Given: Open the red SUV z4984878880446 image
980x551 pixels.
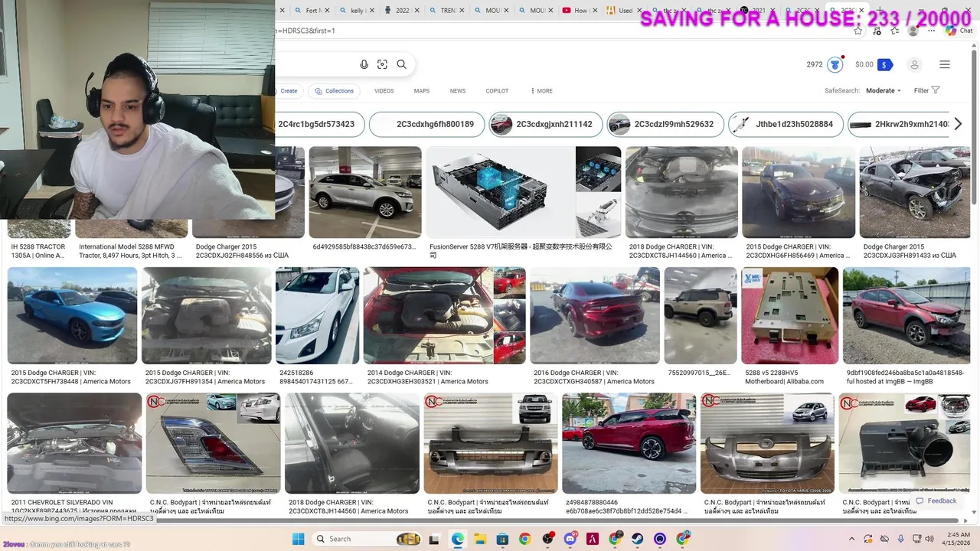Looking at the screenshot, I should [x=629, y=443].
